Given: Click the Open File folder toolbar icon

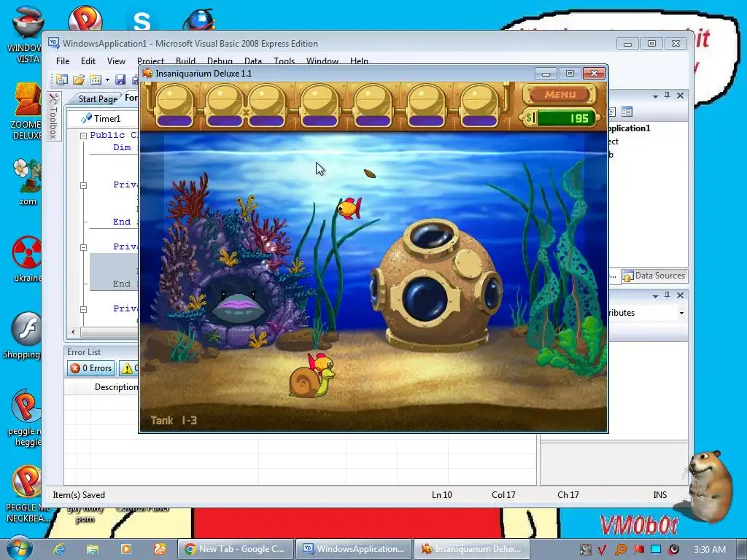Looking at the screenshot, I should (x=79, y=79).
